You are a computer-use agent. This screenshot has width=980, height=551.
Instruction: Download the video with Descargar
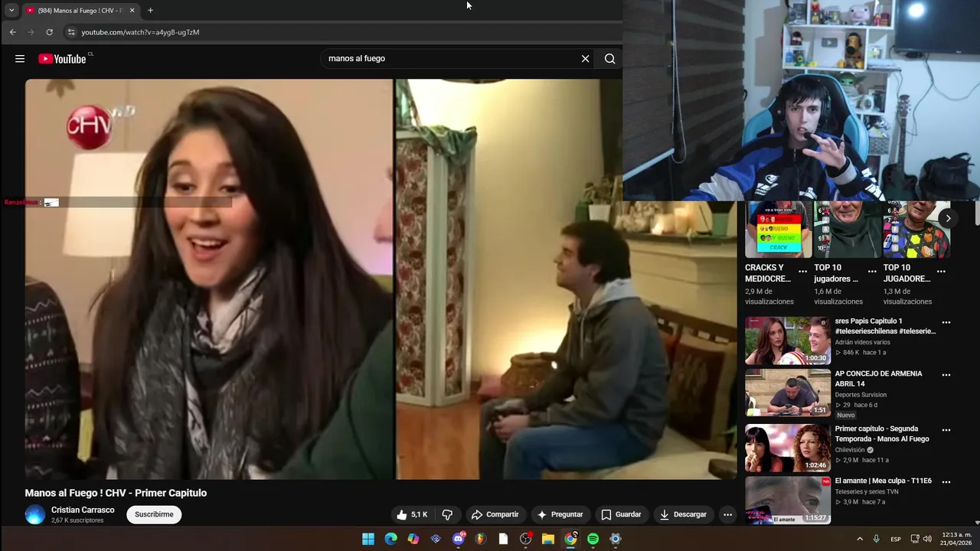683,514
